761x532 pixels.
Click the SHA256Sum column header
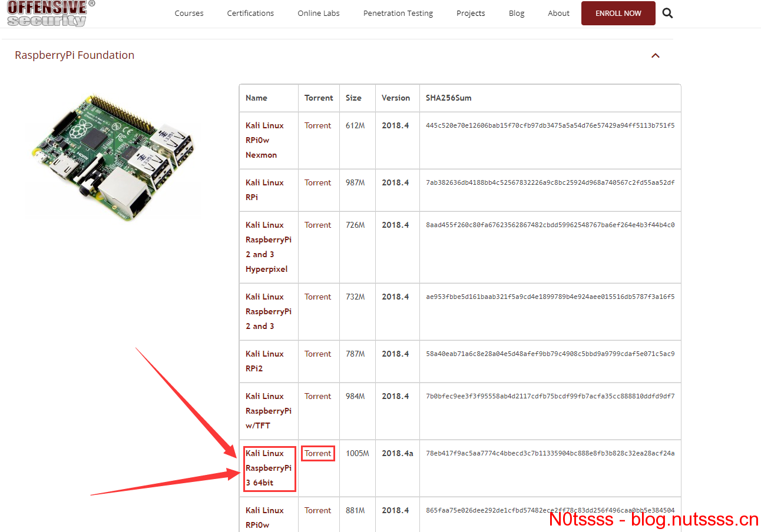(x=449, y=98)
